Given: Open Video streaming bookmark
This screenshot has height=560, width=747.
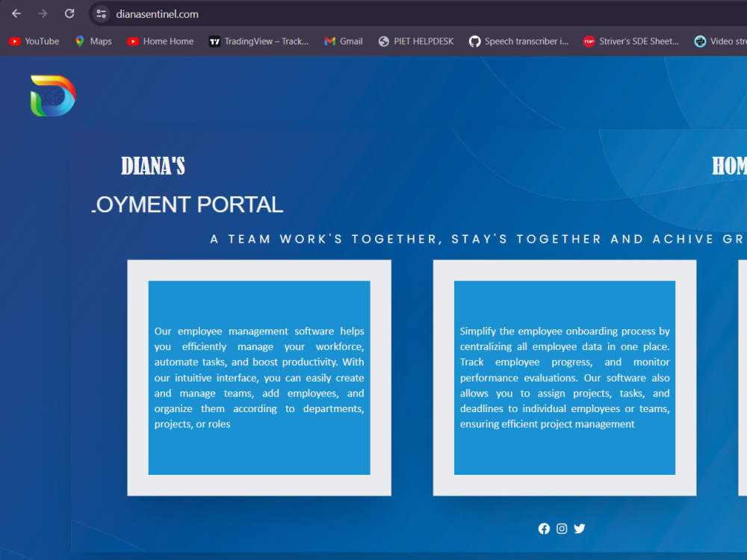Looking at the screenshot, I should pos(720,41).
